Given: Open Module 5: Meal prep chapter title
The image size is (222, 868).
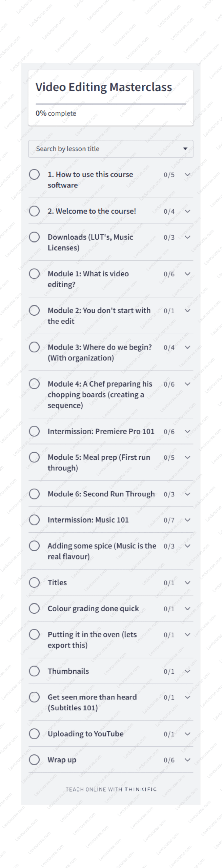Looking at the screenshot, I should click(x=99, y=462).
